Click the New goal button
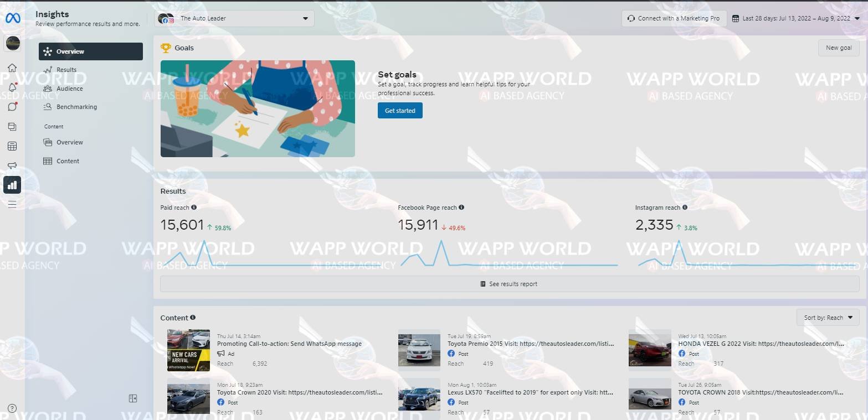868x420 pixels. point(838,48)
